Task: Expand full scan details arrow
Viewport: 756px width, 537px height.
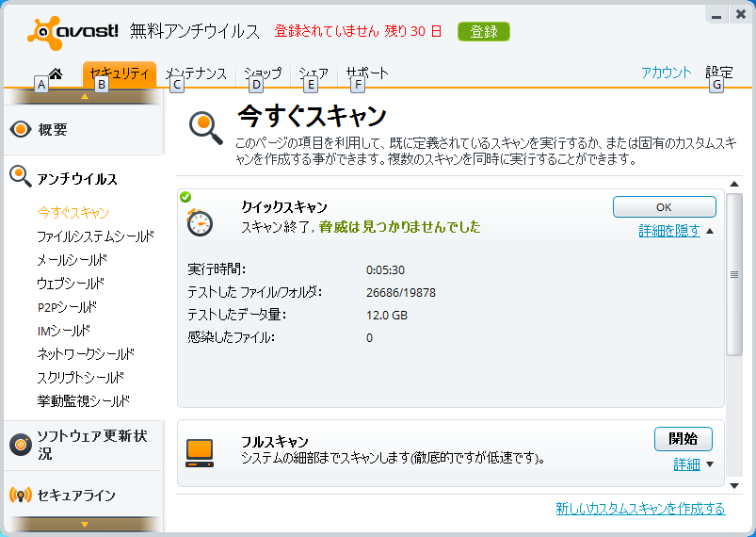Action: point(710,464)
